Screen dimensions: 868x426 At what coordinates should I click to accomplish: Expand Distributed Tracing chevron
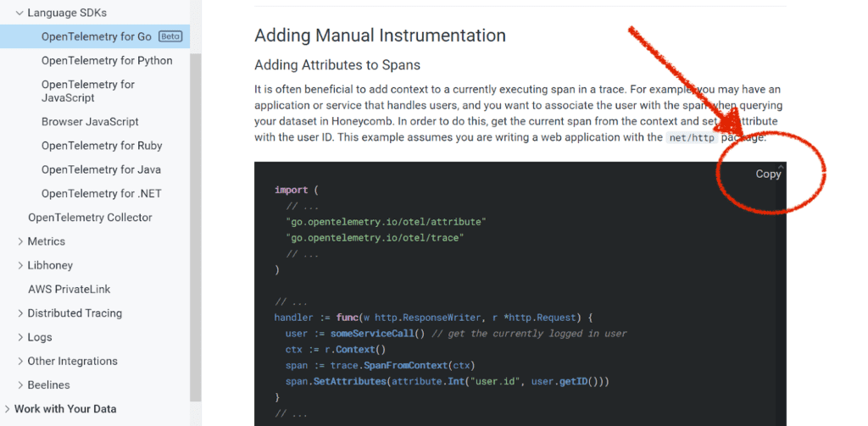20,313
